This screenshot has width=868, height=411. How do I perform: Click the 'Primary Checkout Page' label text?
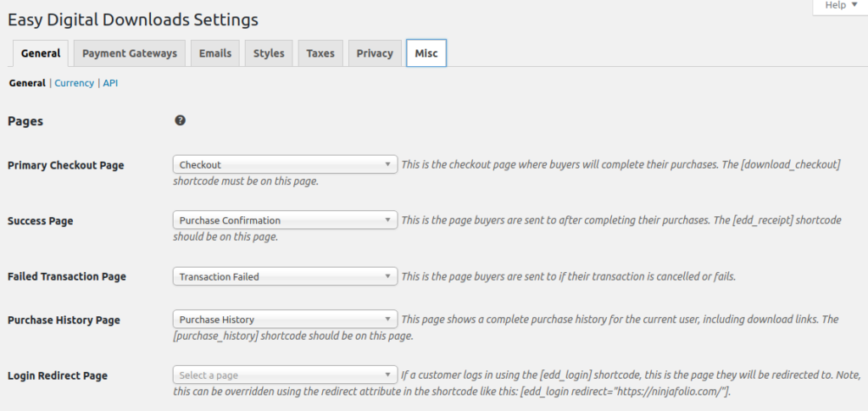(66, 165)
